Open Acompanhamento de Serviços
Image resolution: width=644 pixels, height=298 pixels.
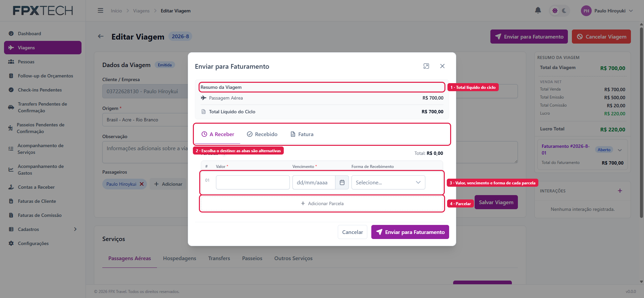(x=43, y=149)
